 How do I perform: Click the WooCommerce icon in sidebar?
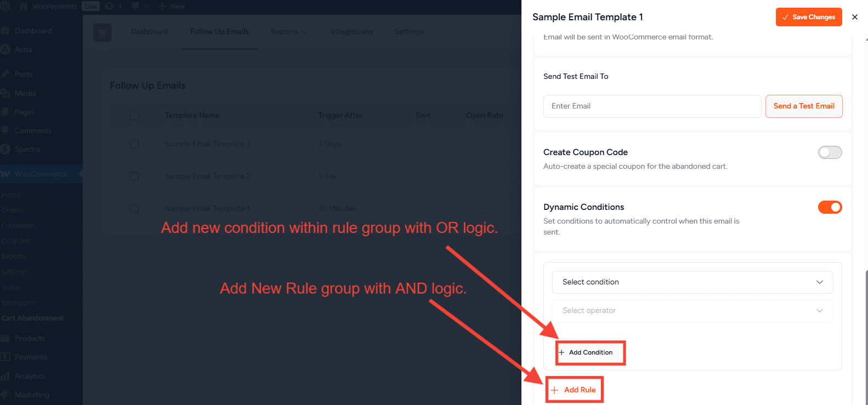click(5, 174)
